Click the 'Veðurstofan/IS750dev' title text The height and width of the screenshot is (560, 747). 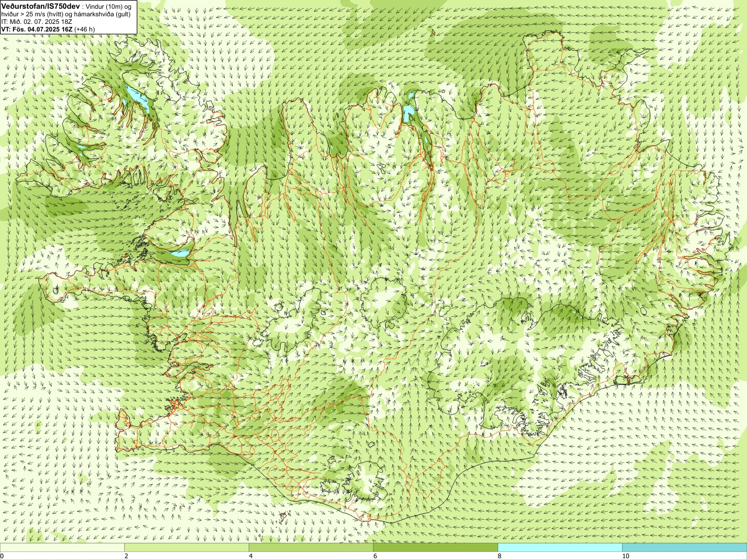(40, 6)
